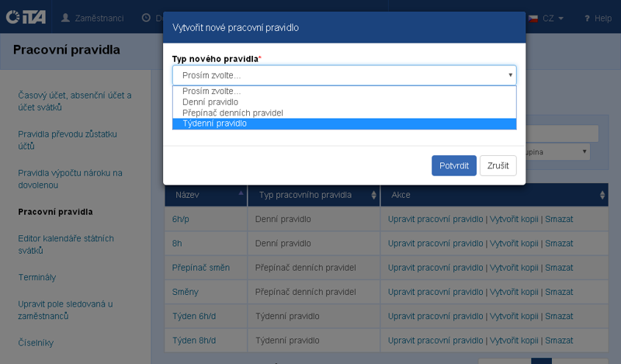Click the TA logo icon

coord(25,17)
